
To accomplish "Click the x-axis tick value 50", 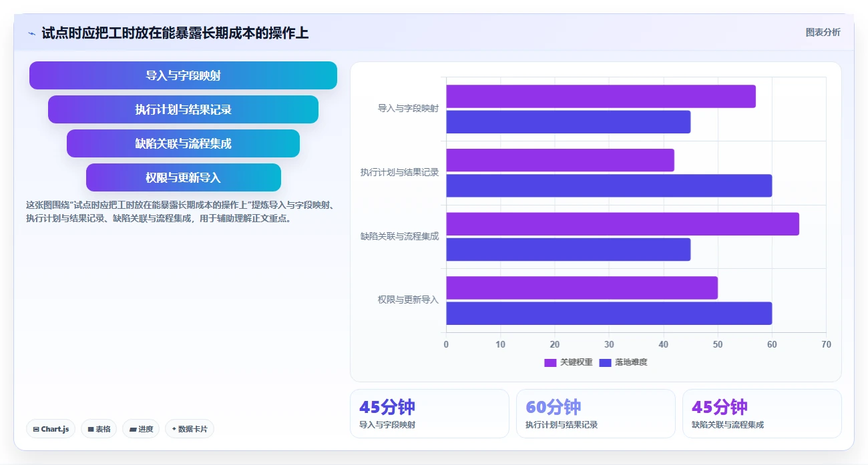I will 718,344.
